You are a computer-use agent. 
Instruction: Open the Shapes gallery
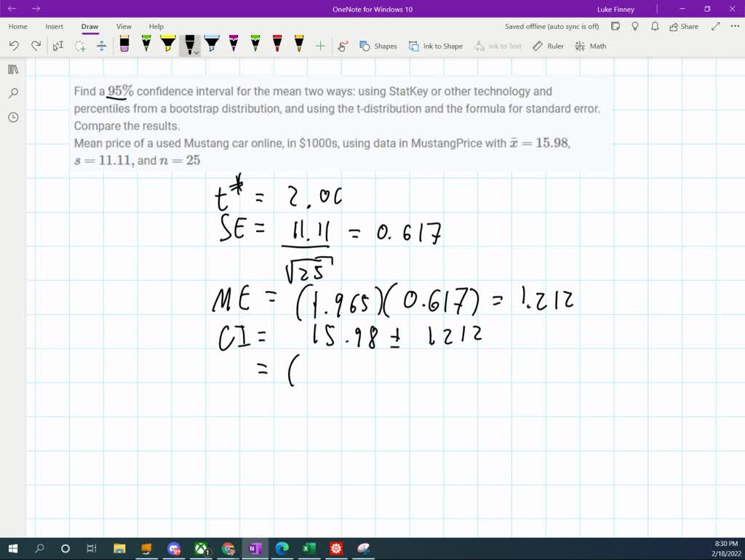tap(378, 46)
